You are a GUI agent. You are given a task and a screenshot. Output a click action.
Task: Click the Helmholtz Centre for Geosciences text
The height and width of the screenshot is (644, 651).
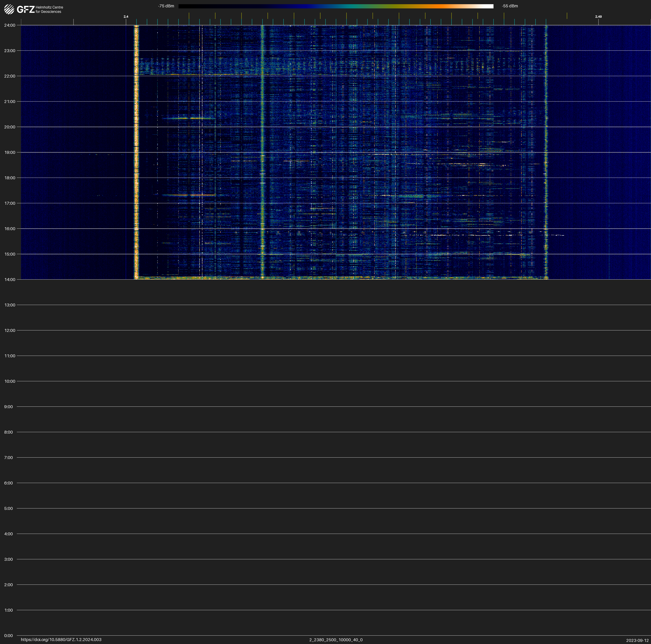click(49, 9)
